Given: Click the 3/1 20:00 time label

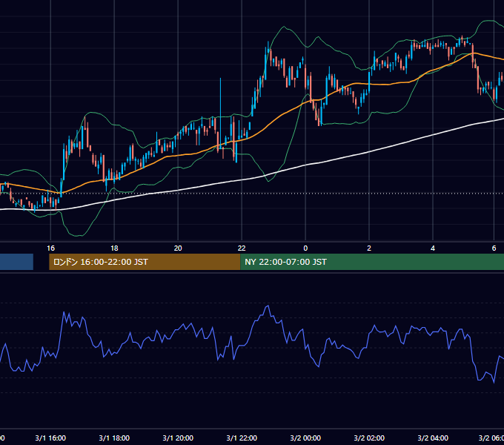Looking at the screenshot, I should [178, 438].
